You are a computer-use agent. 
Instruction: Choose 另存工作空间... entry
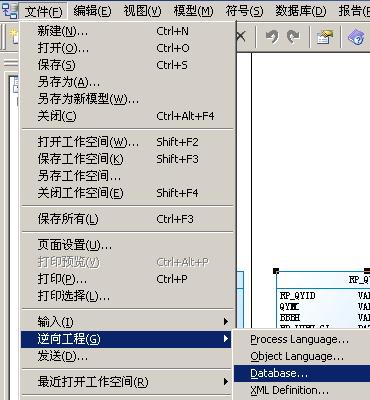coord(127,176)
